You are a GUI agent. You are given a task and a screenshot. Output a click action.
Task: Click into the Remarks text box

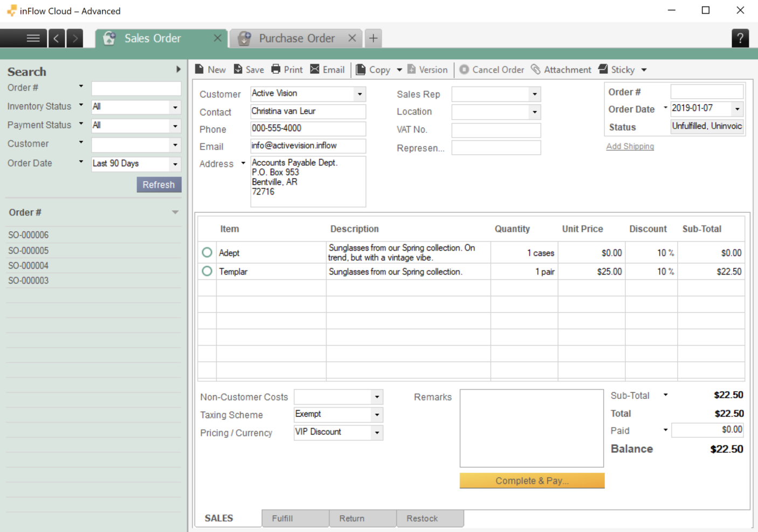click(x=532, y=429)
